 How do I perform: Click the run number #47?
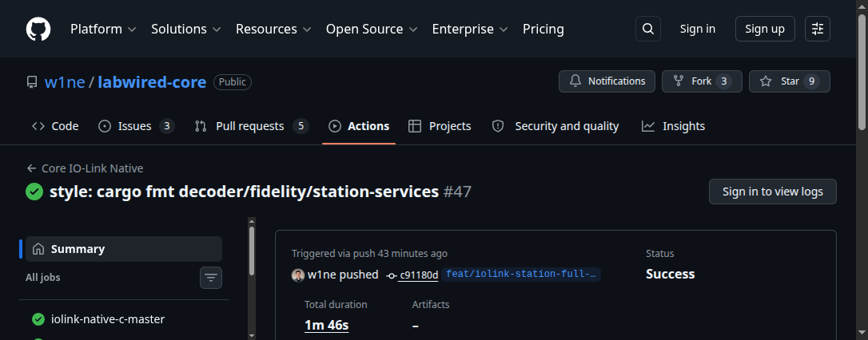coord(457,192)
